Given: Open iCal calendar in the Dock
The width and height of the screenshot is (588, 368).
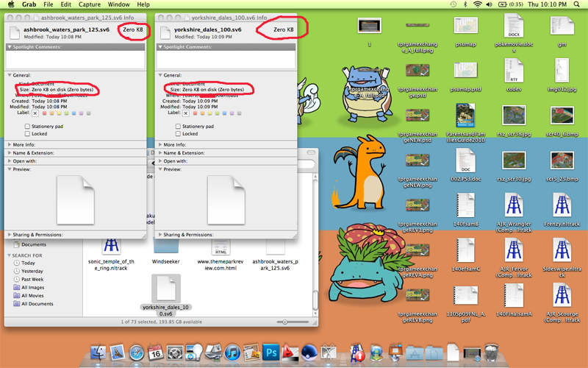Looking at the screenshot, I should coord(155,353).
